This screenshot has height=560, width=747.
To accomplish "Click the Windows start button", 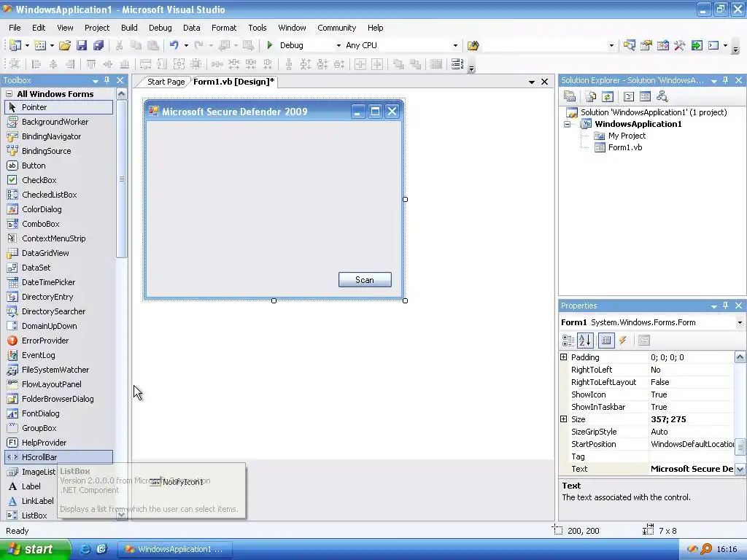I will pos(35,549).
